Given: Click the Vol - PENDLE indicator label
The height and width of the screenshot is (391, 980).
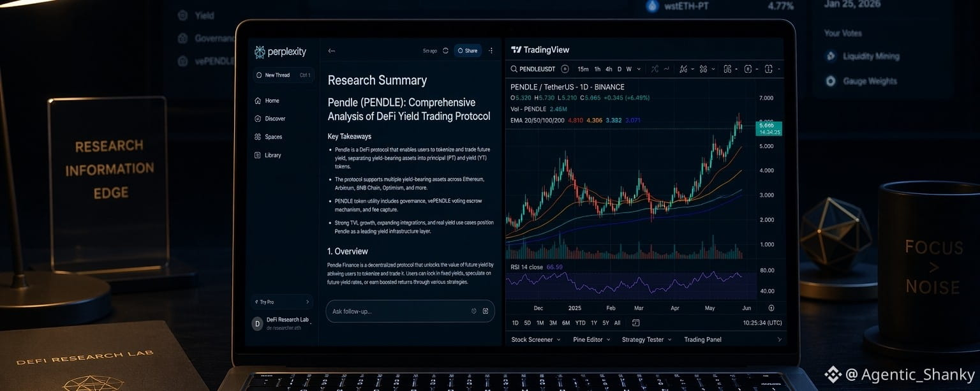Looking at the screenshot, I should pyautogui.click(x=529, y=109).
